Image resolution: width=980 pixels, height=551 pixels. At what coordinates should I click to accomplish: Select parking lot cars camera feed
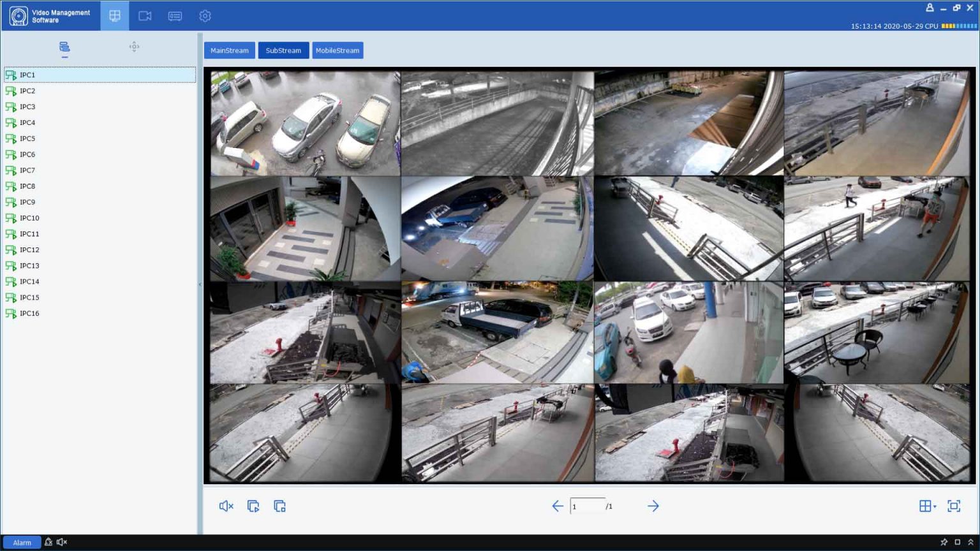(306, 123)
